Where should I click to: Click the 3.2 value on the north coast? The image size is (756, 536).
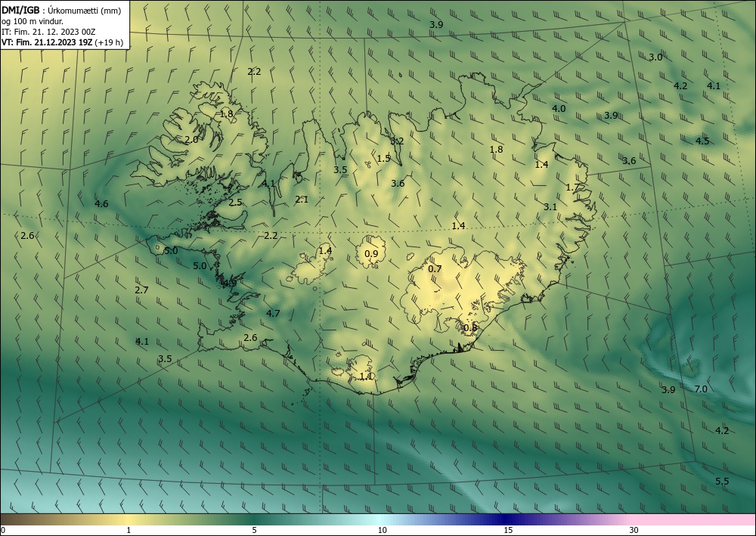(397, 141)
